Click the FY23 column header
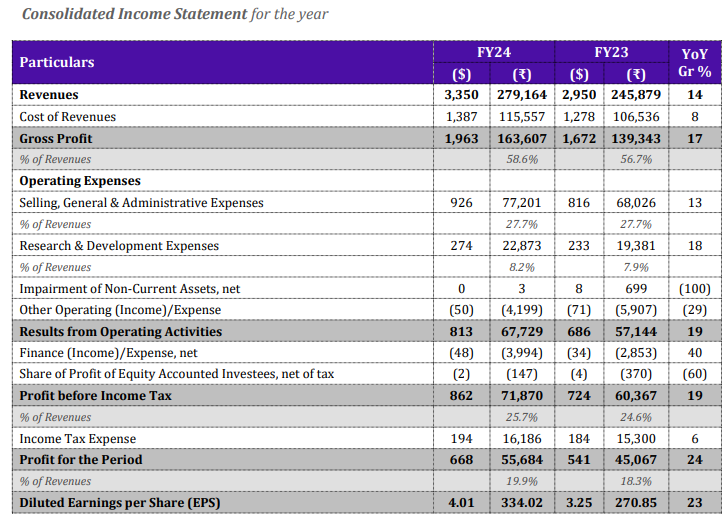 (611, 51)
